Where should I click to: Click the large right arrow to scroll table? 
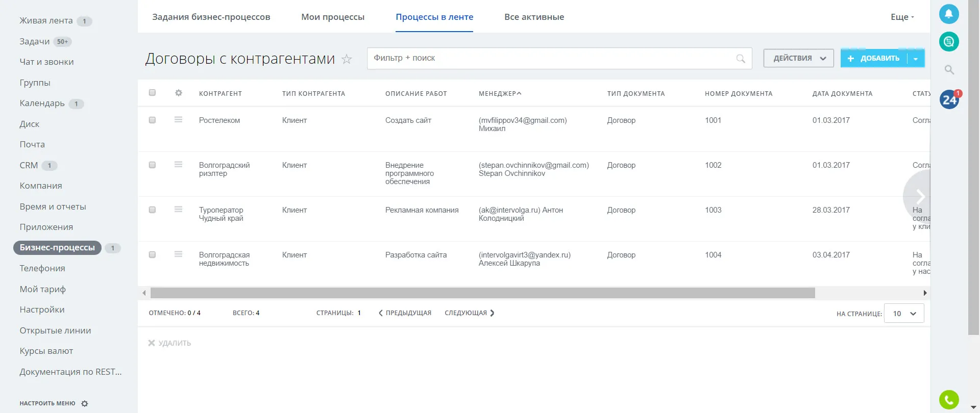coord(919,196)
